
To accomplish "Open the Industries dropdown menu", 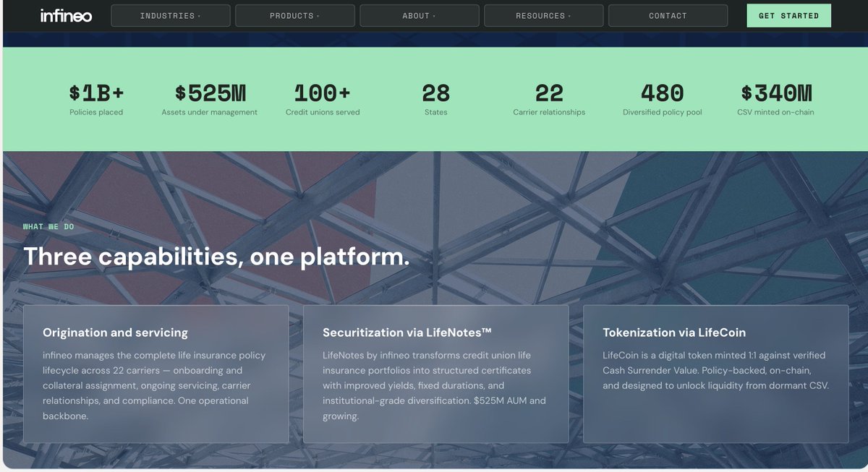I will coord(171,16).
